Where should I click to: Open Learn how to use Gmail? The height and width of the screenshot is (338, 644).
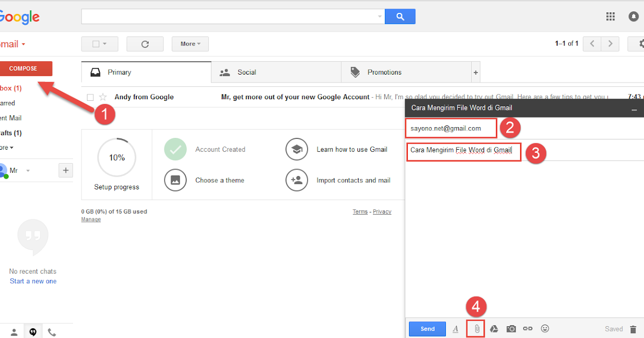click(x=352, y=149)
